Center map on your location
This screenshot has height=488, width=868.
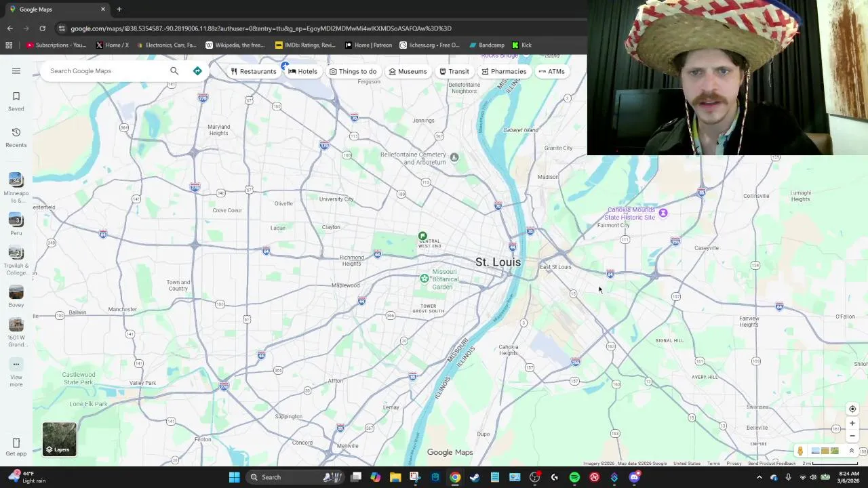852,409
